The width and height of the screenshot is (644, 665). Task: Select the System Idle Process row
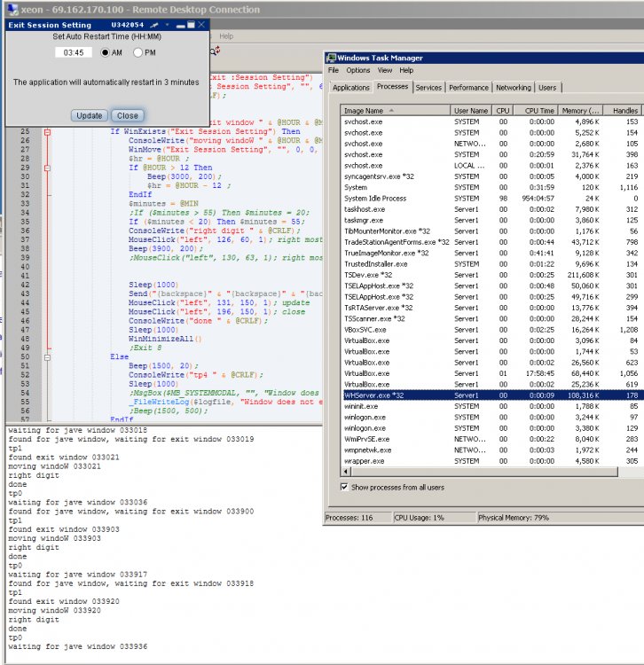(492, 198)
